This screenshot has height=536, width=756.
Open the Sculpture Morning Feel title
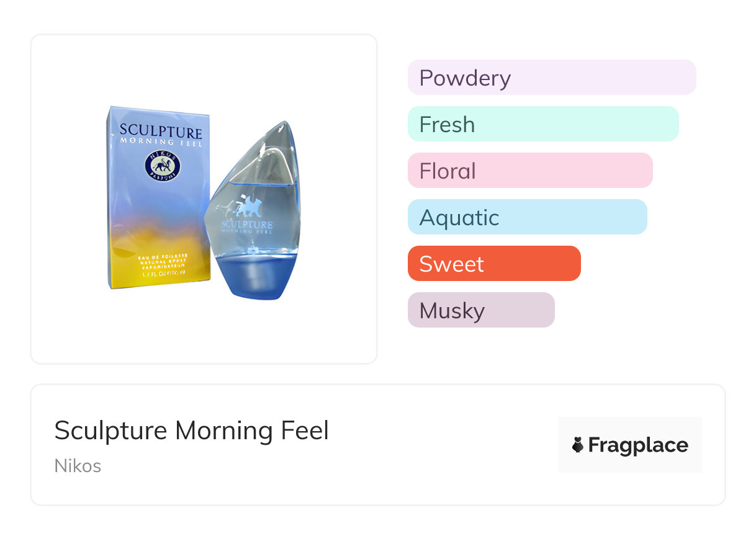[191, 431]
